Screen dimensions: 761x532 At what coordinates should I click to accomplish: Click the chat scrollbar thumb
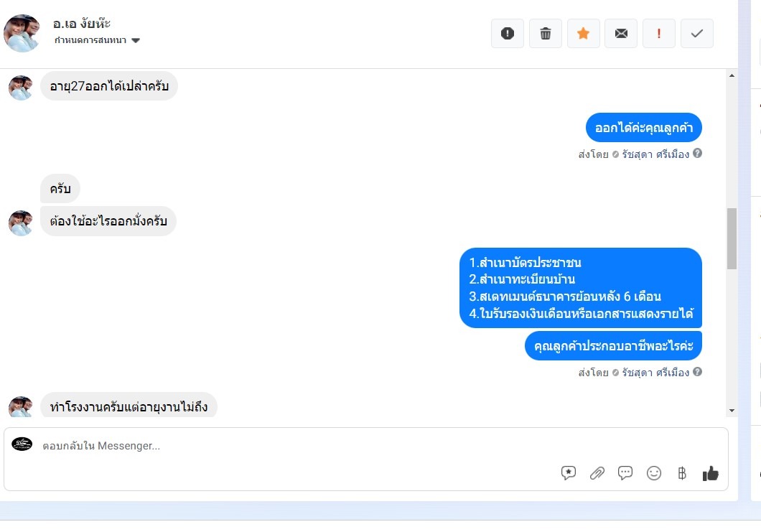tap(732, 238)
